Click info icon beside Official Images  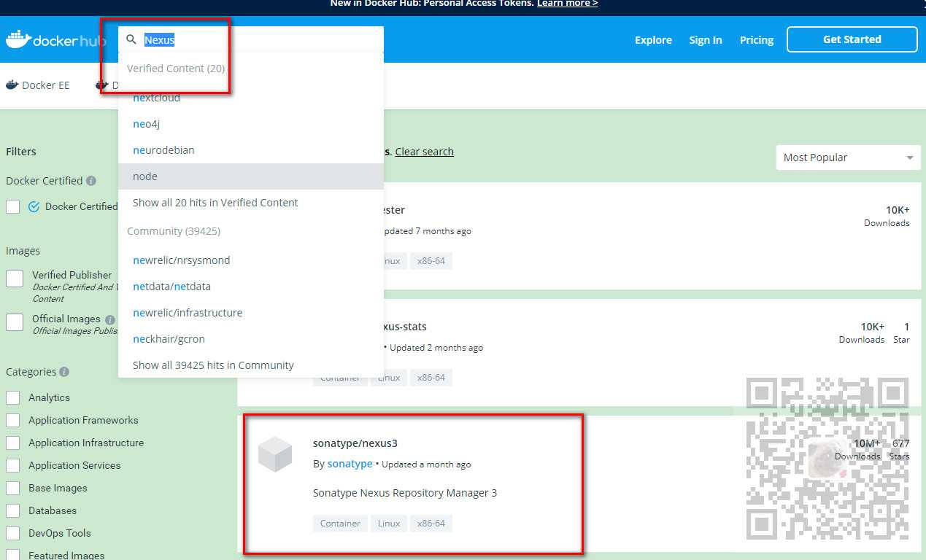[x=109, y=319]
